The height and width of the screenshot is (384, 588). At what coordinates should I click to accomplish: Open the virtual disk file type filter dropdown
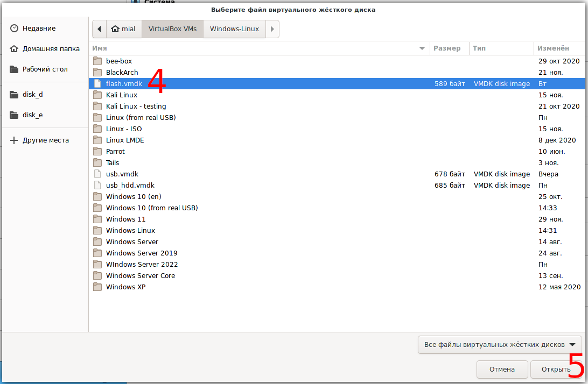(x=499, y=345)
